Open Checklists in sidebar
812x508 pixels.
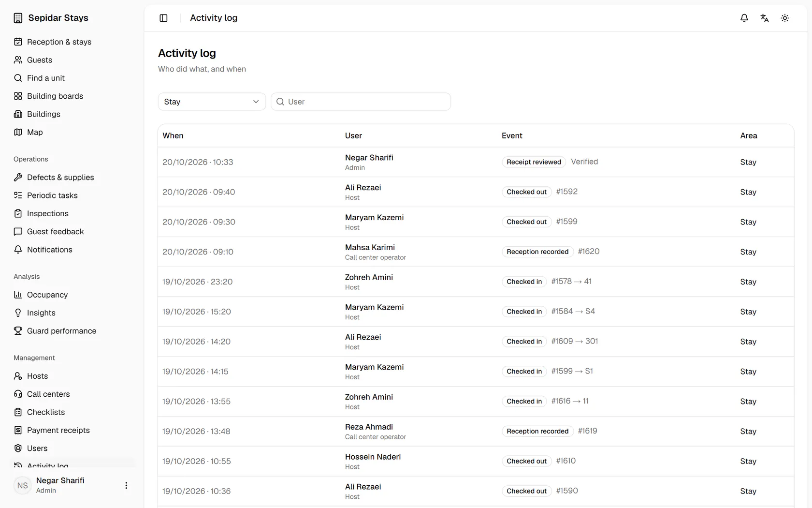click(72, 412)
